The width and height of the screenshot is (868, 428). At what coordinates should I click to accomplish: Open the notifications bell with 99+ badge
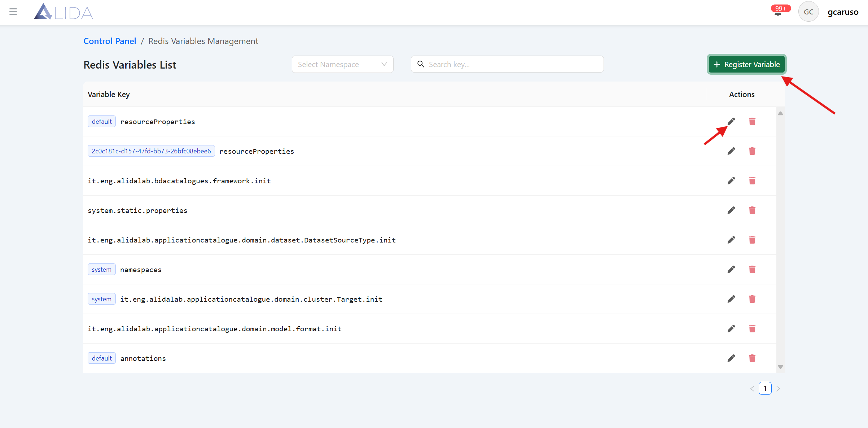click(x=778, y=13)
